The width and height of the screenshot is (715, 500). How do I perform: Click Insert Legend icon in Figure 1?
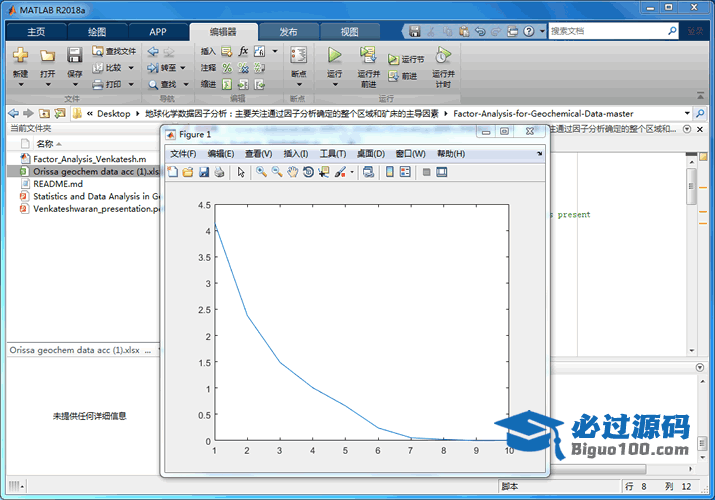pos(405,172)
